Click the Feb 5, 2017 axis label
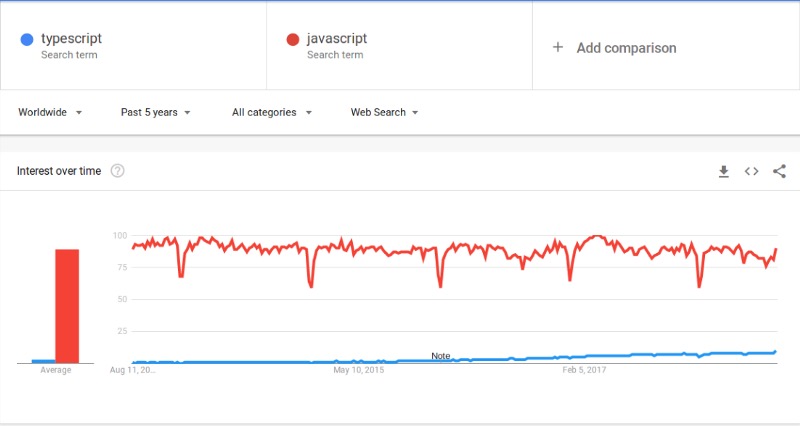 pos(584,370)
